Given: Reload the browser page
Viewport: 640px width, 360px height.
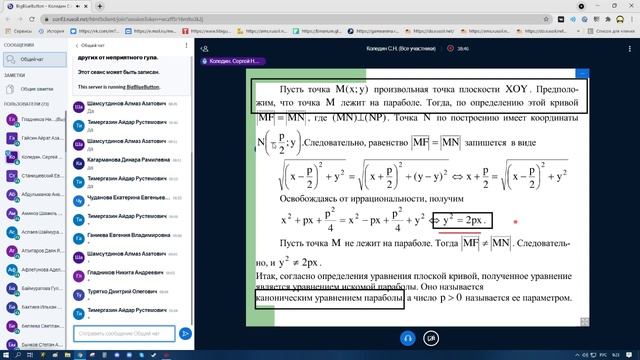Looking at the screenshot, I should pos(32,19).
